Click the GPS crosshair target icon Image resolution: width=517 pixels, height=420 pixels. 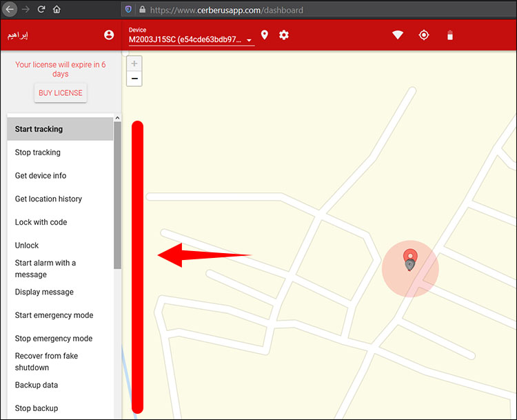click(424, 35)
